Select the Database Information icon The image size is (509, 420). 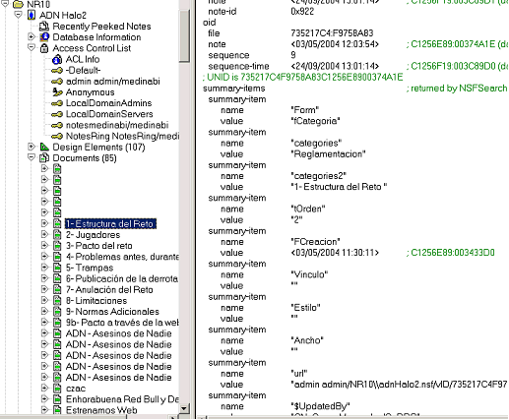[44, 37]
